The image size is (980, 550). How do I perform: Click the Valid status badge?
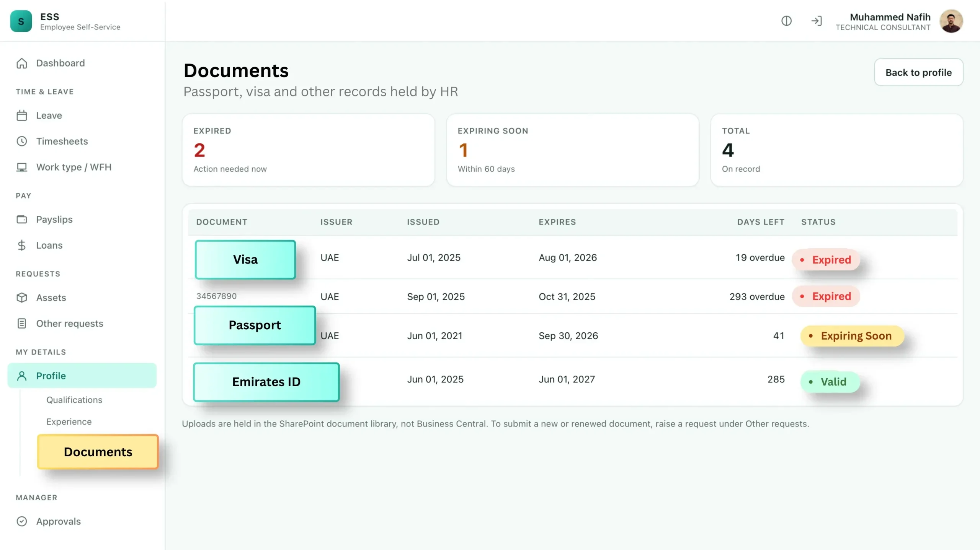coord(830,382)
